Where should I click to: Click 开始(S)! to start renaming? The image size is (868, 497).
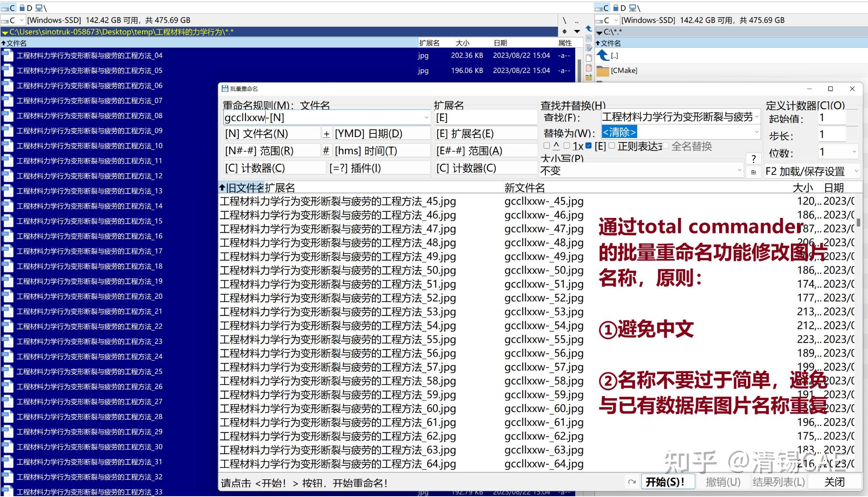point(668,482)
